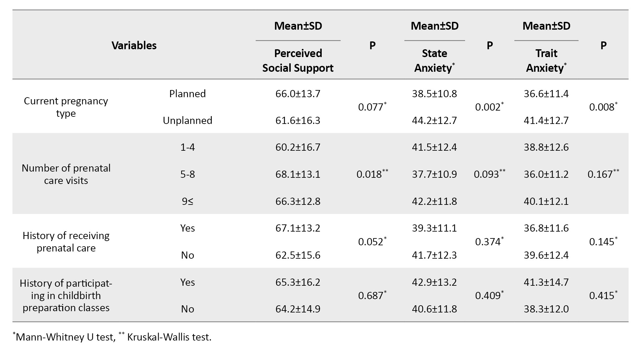This screenshot has width=644, height=349.
Task: Click the State Anxiety column header
Action: 434,60
